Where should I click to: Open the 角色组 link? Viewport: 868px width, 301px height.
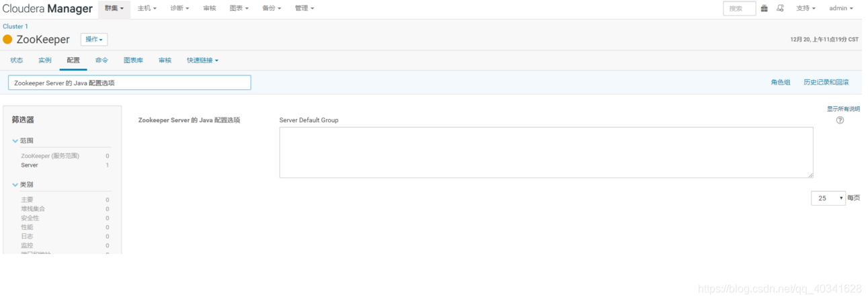[x=781, y=83]
